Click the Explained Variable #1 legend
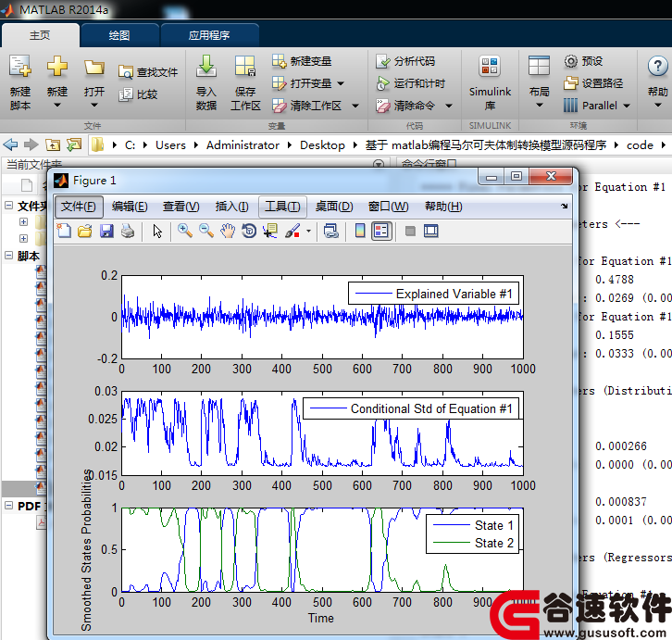 (434, 294)
